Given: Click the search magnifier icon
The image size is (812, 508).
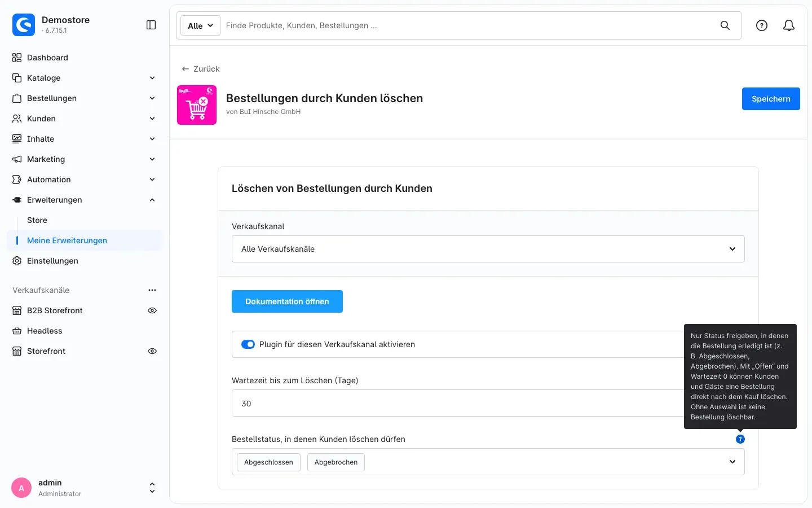Looking at the screenshot, I should (725, 25).
